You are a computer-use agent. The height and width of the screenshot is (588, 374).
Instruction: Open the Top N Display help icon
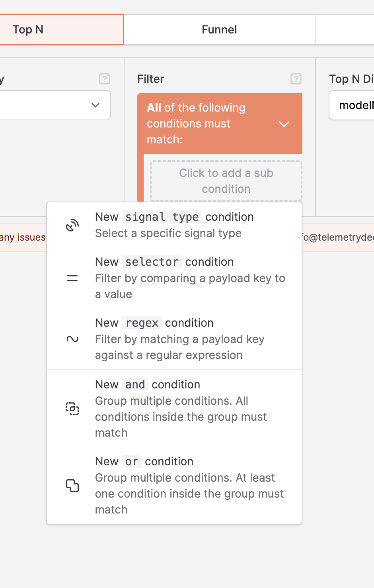click(372, 79)
